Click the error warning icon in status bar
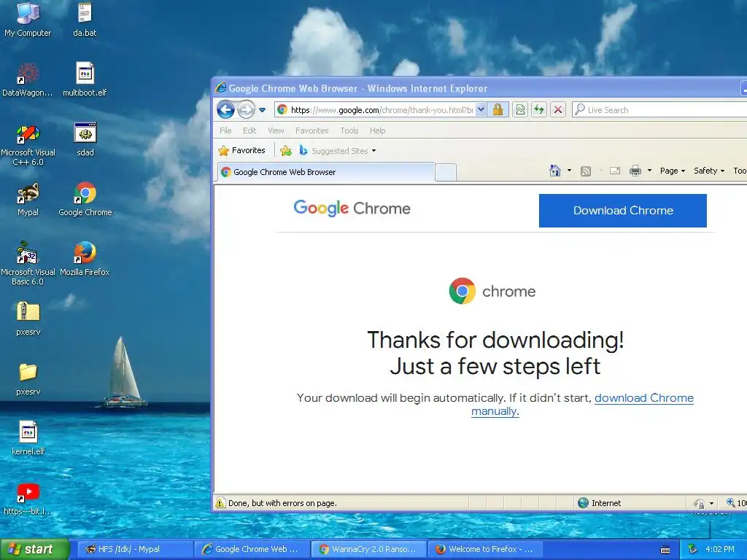Image resolution: width=747 pixels, height=560 pixels. coord(220,503)
